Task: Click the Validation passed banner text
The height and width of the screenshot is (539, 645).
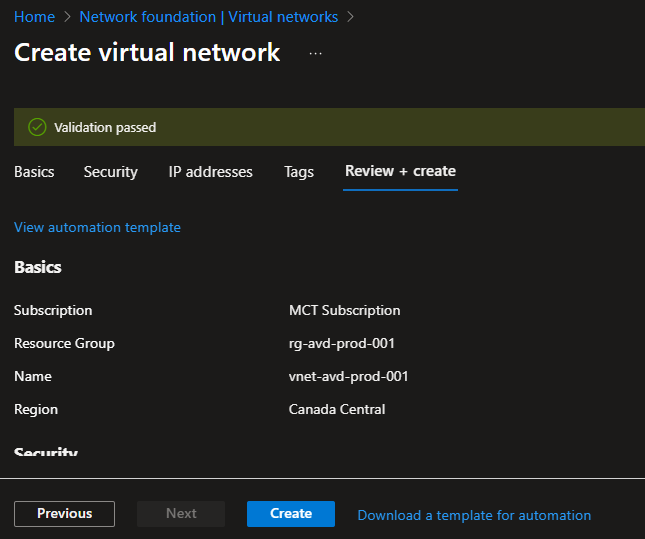Action: click(x=105, y=127)
